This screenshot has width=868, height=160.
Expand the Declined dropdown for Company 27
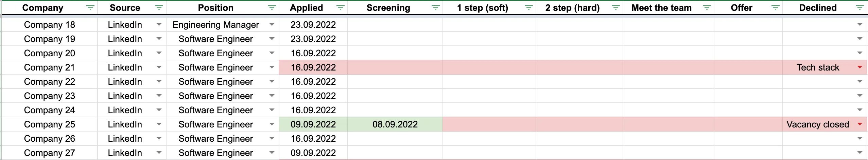(x=860, y=153)
